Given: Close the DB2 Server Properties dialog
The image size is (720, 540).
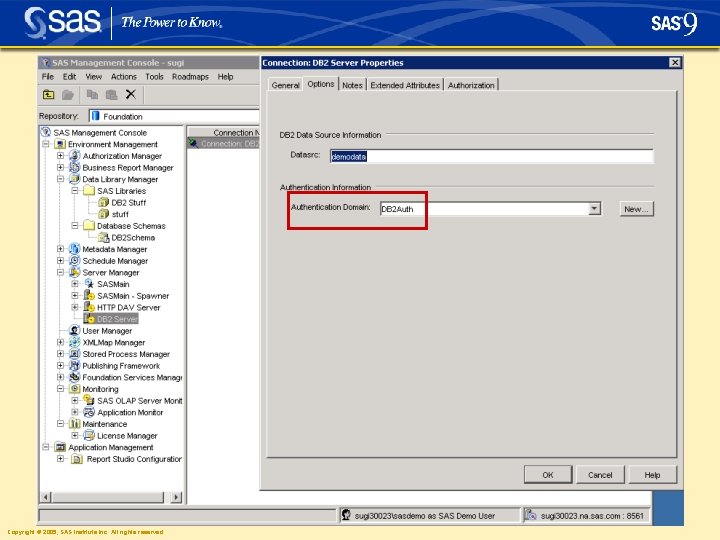Looking at the screenshot, I should click(674, 62).
